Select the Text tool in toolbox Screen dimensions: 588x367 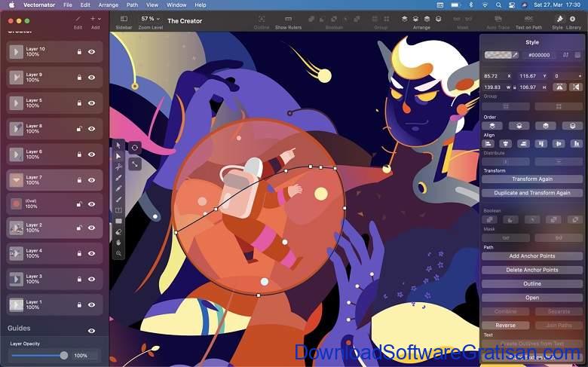pyautogui.click(x=118, y=210)
